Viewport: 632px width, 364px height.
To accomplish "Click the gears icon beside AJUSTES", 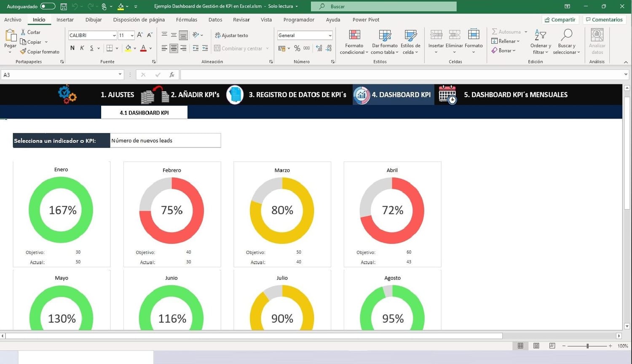I will point(67,94).
